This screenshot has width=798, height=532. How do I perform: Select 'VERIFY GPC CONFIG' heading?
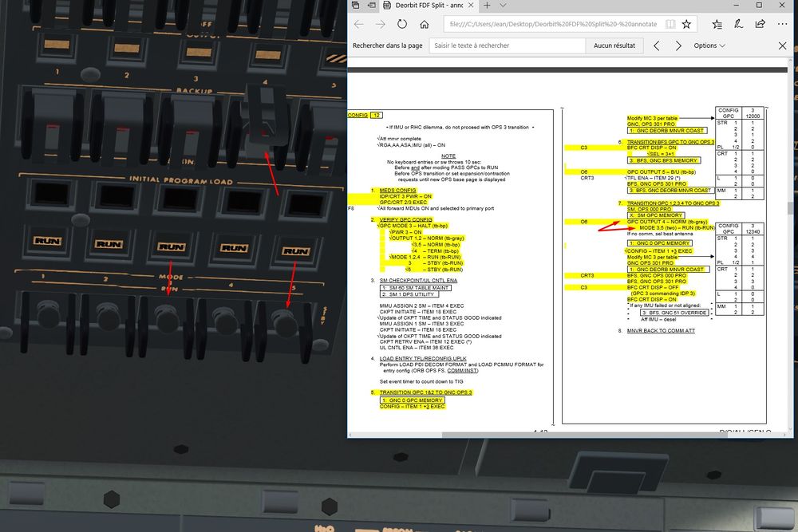[x=405, y=219]
